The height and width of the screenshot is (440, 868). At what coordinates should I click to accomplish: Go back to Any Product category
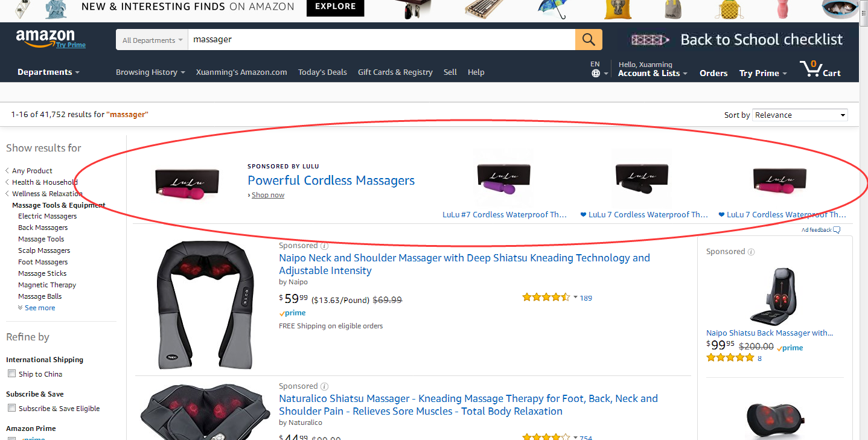tap(32, 171)
